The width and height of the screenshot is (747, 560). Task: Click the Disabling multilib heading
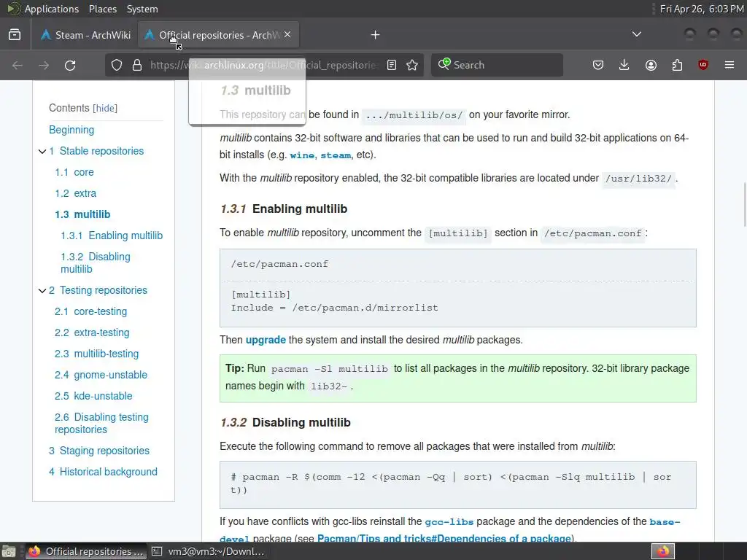click(301, 422)
